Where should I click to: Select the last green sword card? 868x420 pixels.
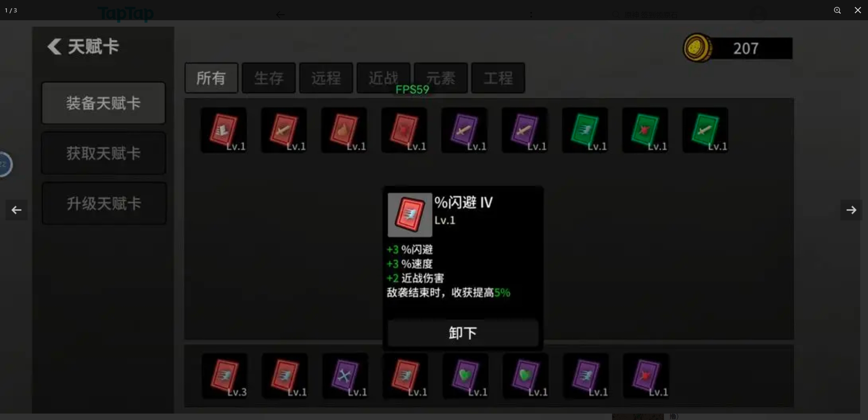[x=705, y=130]
